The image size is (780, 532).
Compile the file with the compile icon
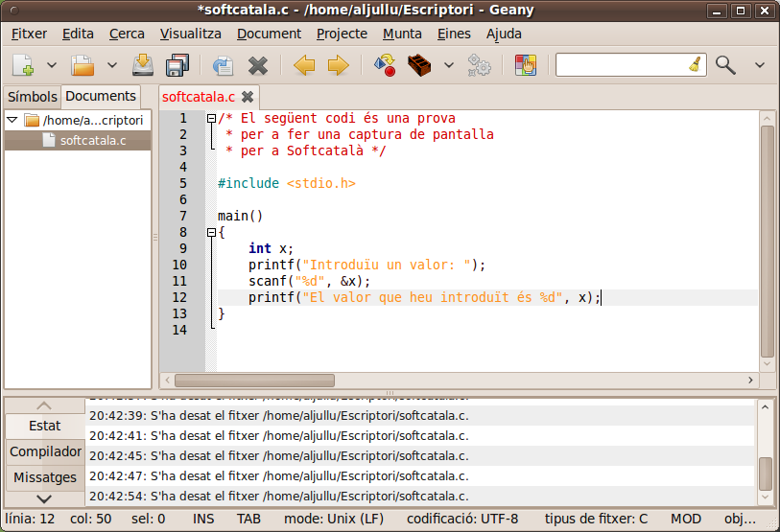(x=385, y=65)
